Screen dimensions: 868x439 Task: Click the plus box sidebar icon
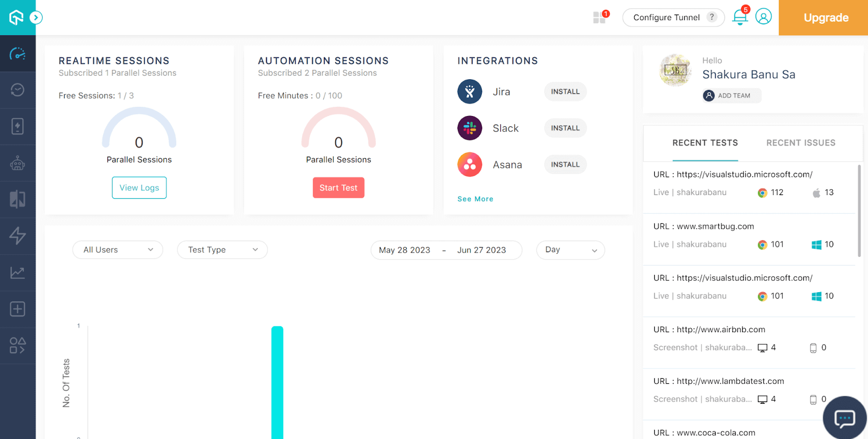click(17, 309)
